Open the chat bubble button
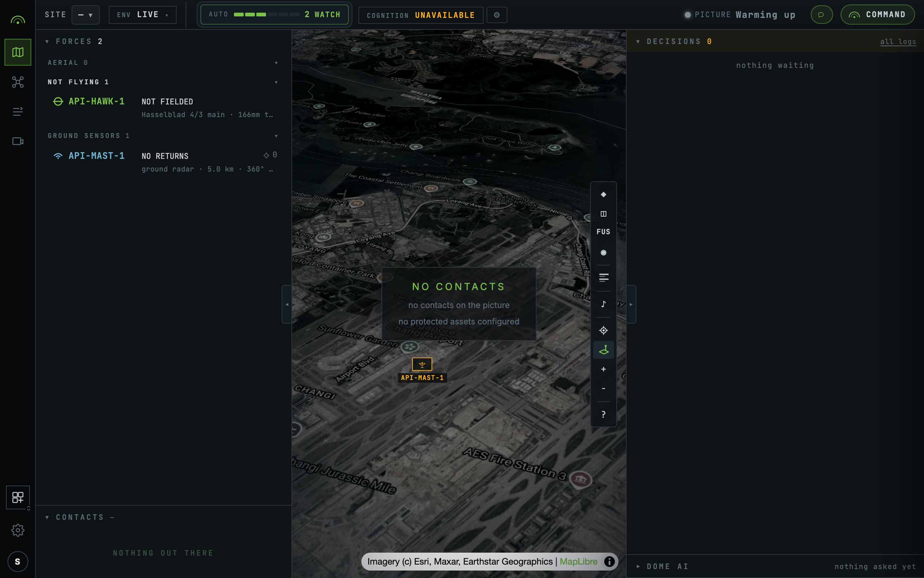The width and height of the screenshot is (924, 578). point(821,15)
